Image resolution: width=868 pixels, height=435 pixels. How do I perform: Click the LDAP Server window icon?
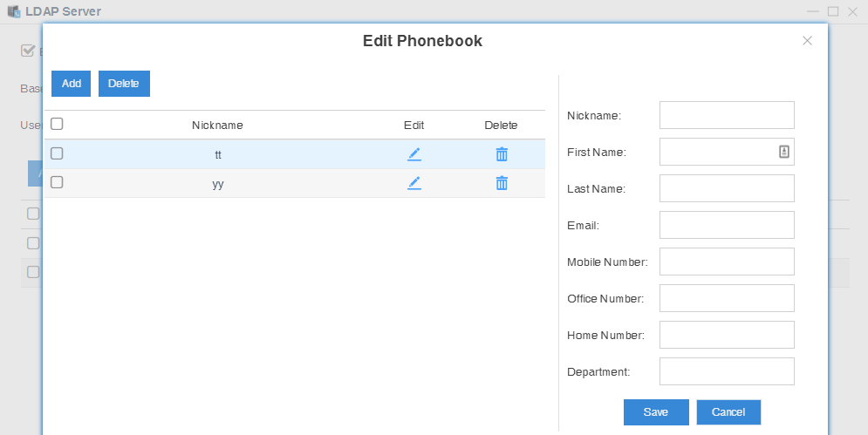14,11
